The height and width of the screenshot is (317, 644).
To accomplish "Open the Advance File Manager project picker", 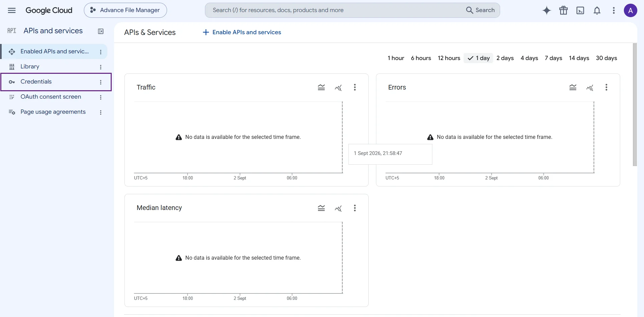I will (x=125, y=10).
